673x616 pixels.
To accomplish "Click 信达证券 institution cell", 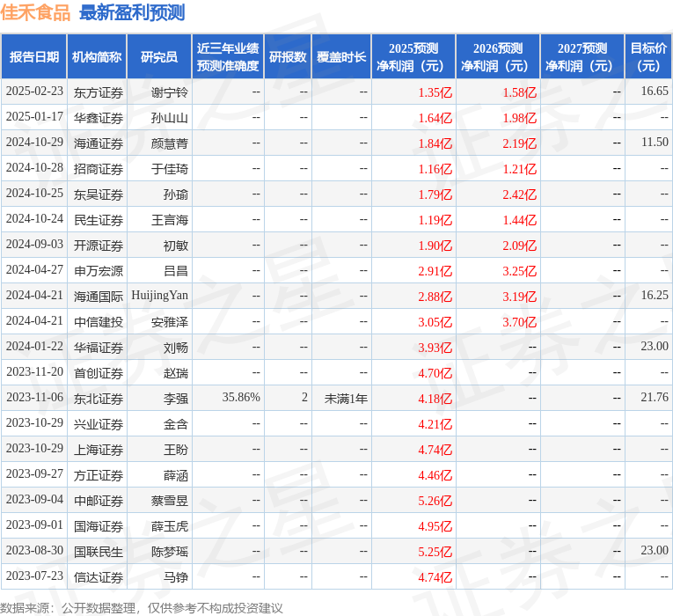I will (x=99, y=577).
